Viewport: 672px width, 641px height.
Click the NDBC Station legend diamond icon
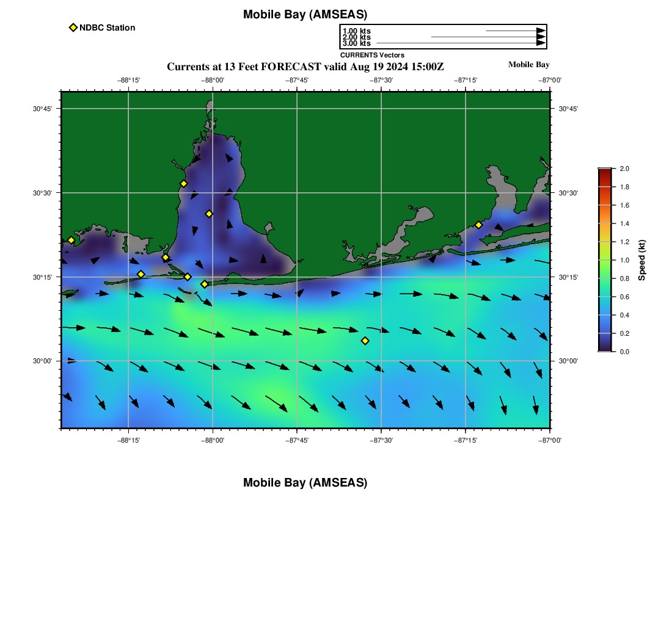(73, 27)
